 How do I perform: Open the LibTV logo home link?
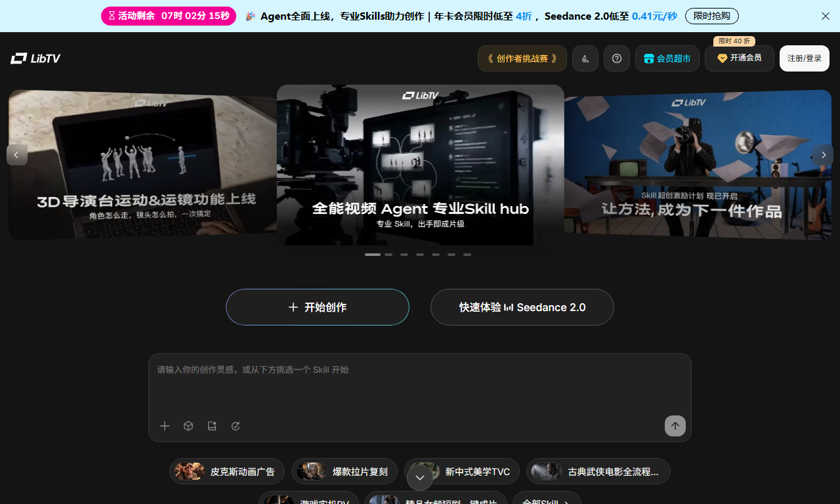pyautogui.click(x=35, y=58)
